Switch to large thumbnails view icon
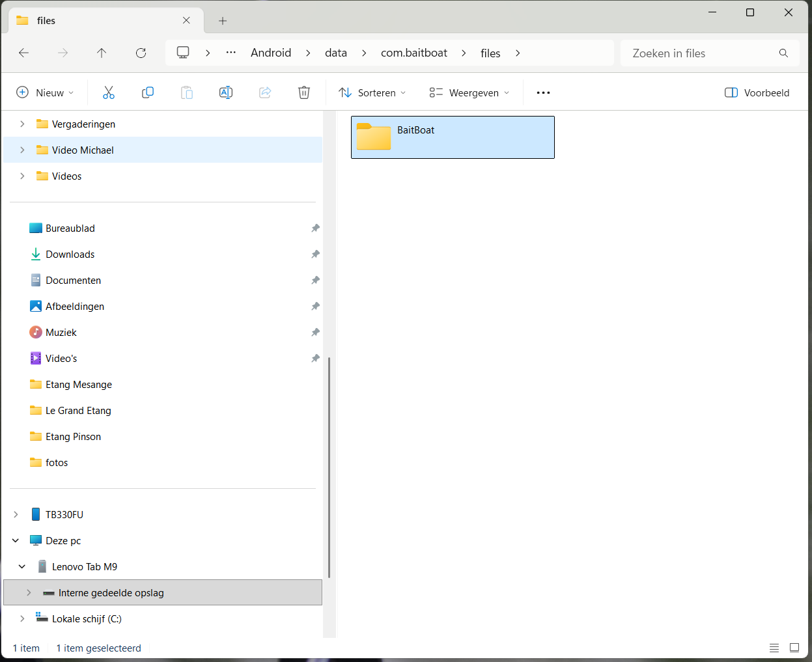812x662 pixels. pyautogui.click(x=794, y=648)
